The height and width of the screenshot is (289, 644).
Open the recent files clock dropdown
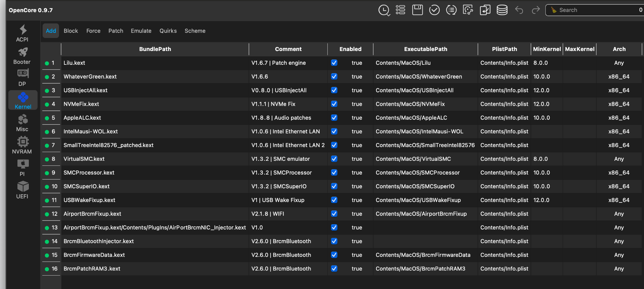coord(384,10)
